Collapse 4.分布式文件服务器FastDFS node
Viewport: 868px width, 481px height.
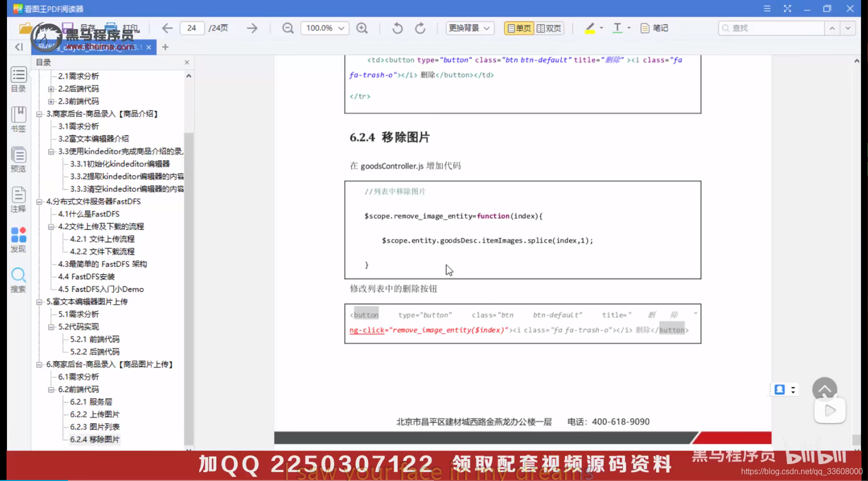[39, 202]
